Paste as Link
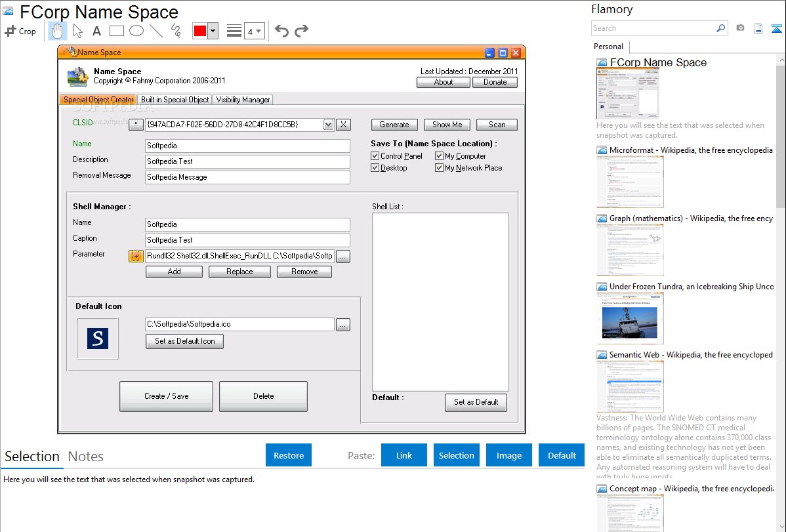 [x=404, y=455]
